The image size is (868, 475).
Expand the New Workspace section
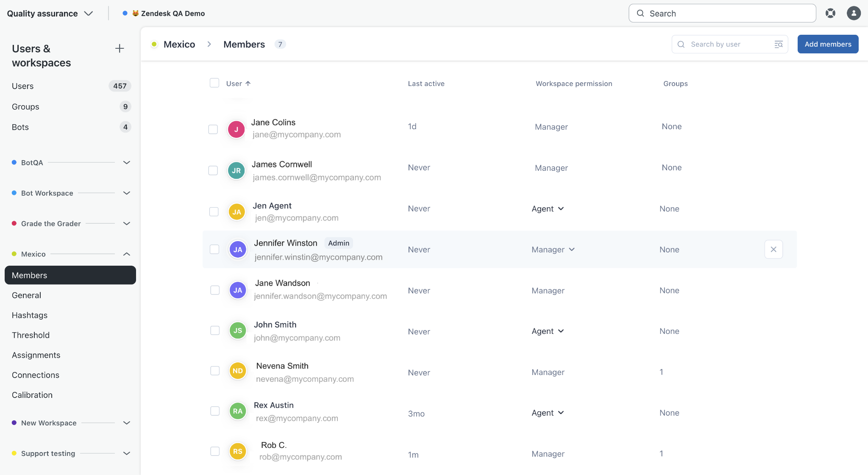tap(126, 423)
